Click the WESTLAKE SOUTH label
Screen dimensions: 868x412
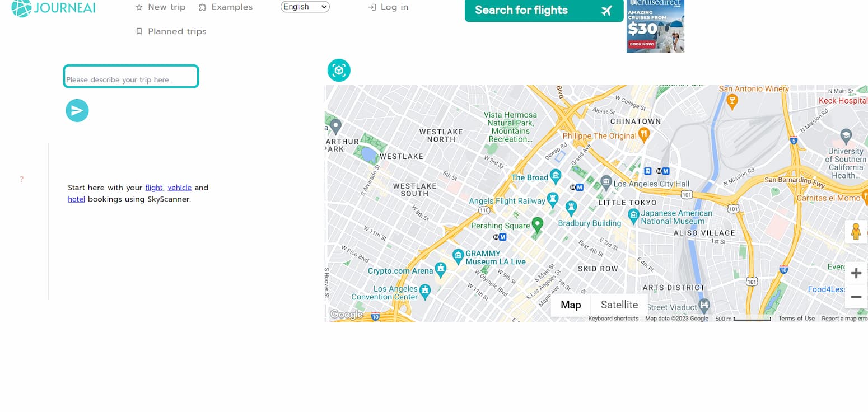click(414, 190)
